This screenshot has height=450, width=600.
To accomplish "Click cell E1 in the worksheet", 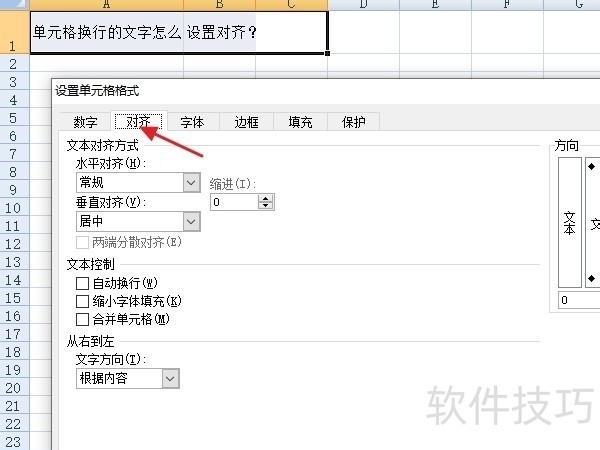I will pos(435,33).
